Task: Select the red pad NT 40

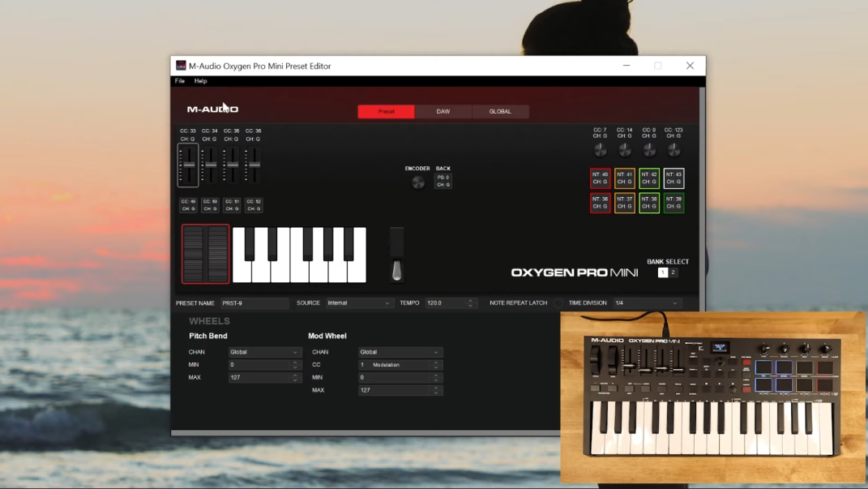Action: tap(600, 178)
